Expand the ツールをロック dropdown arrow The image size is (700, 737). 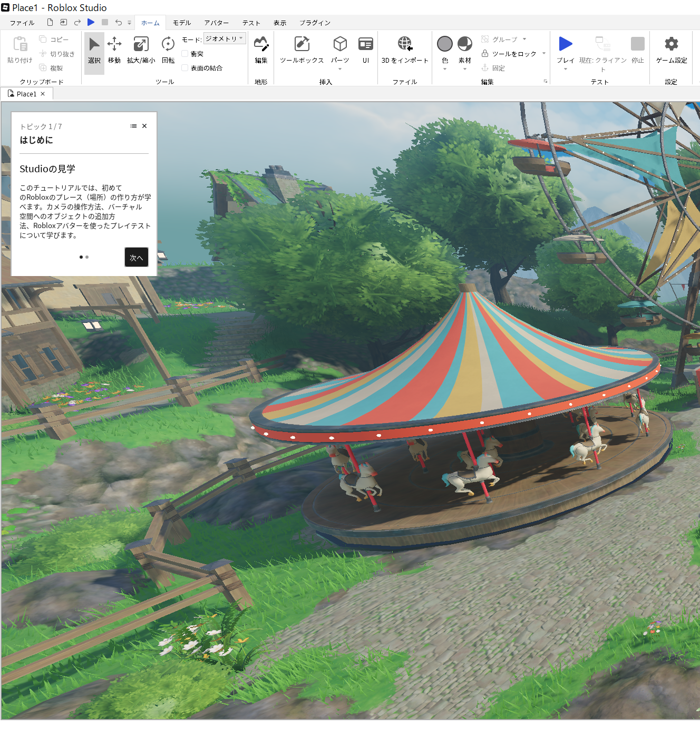point(544,53)
